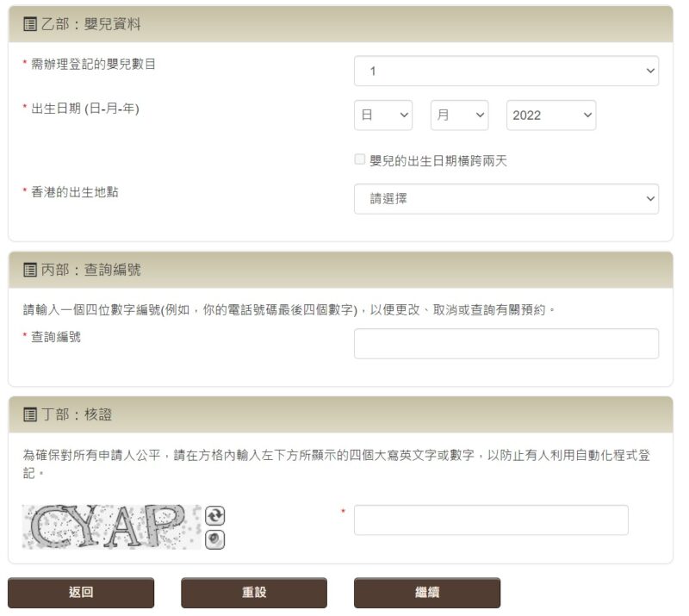
Task: Expand the 月 (month) birth date dropdown
Action: tap(458, 115)
